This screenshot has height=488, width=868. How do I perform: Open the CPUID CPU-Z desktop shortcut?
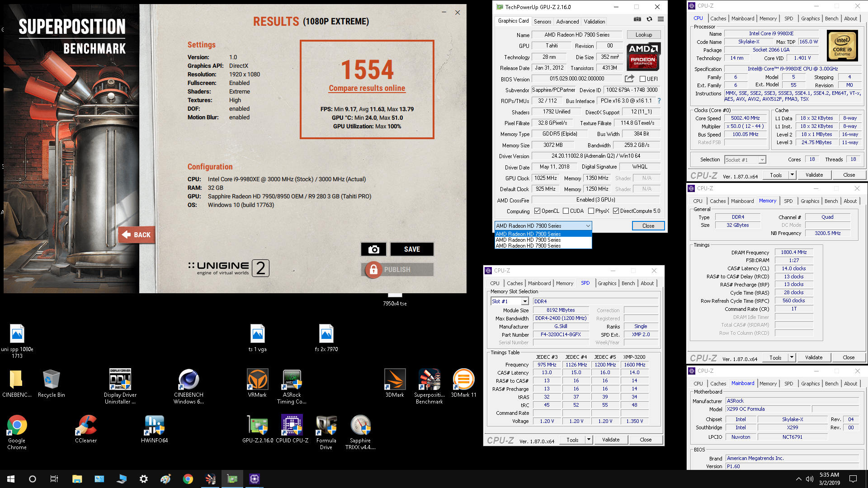[292, 429]
